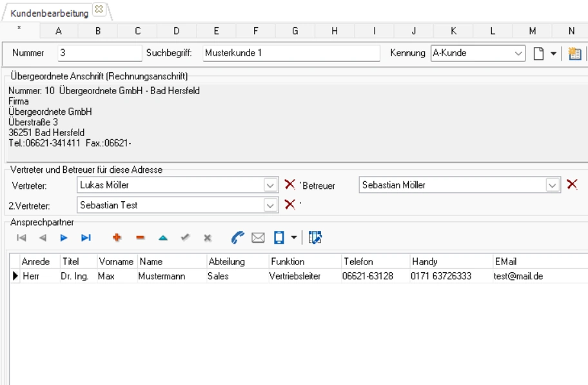Sort by Titel column header
Viewport: 588px width, 385px height.
[79, 261]
